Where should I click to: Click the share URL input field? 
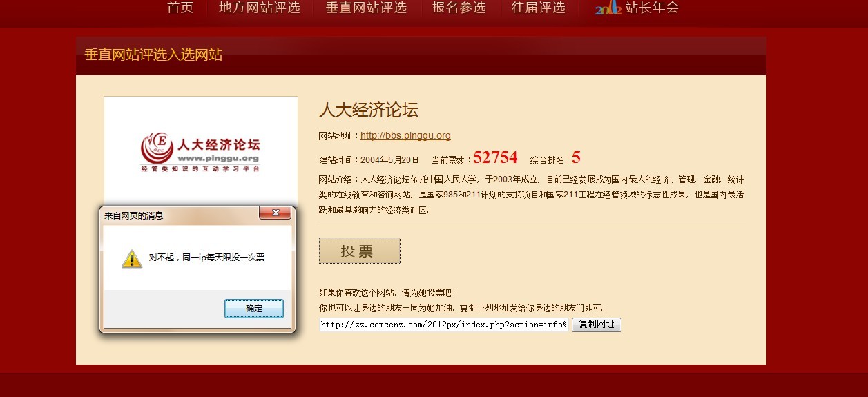pos(443,325)
